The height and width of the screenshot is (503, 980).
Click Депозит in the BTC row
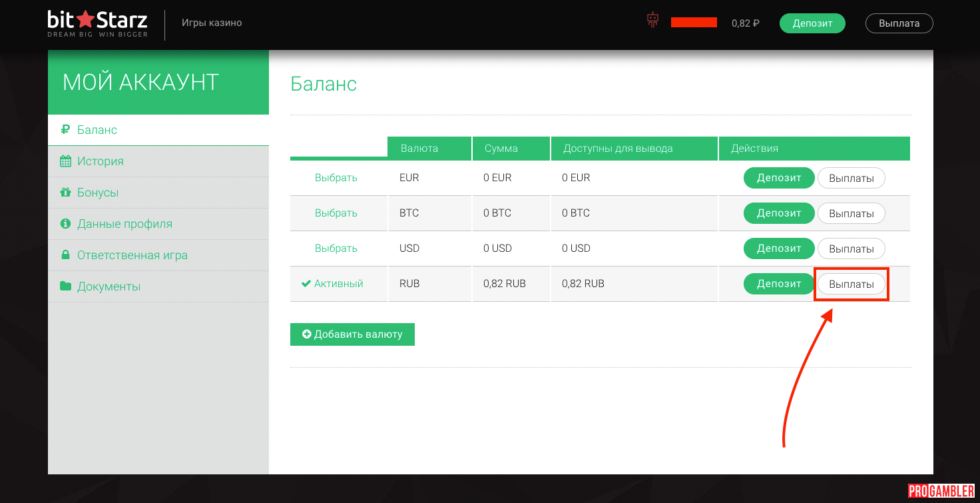(778, 213)
